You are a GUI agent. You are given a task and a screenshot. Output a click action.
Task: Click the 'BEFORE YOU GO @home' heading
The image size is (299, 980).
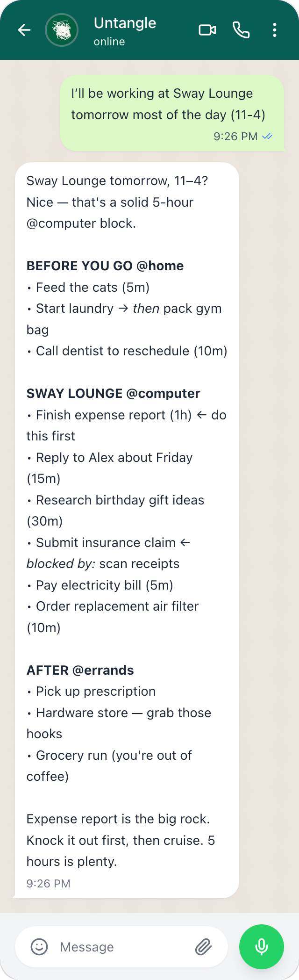click(x=105, y=266)
